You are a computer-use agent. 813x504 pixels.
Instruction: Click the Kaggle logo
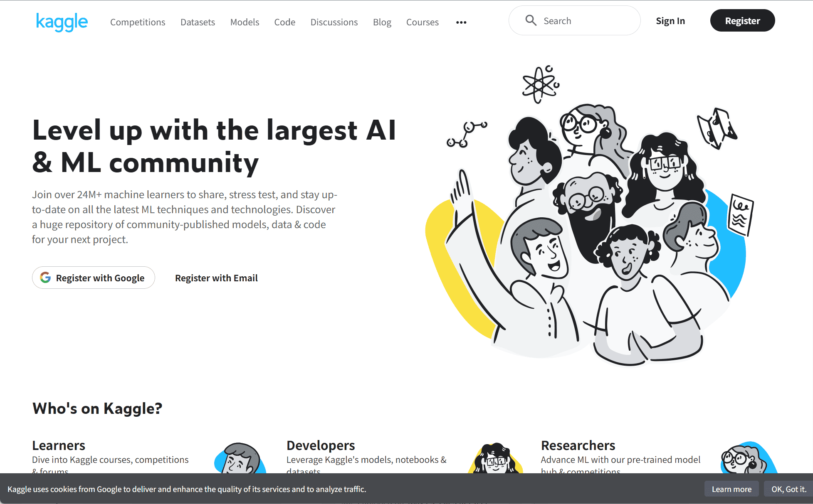coord(62,21)
